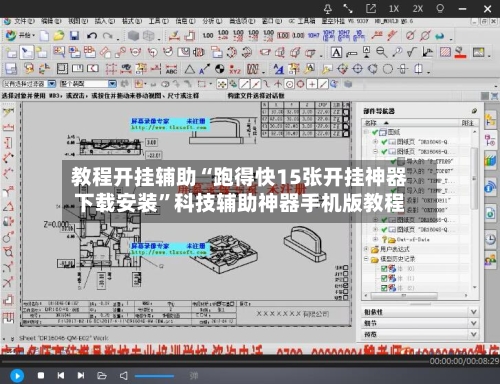
Task: Open the 文件 File menu
Action: [x=24, y=21]
